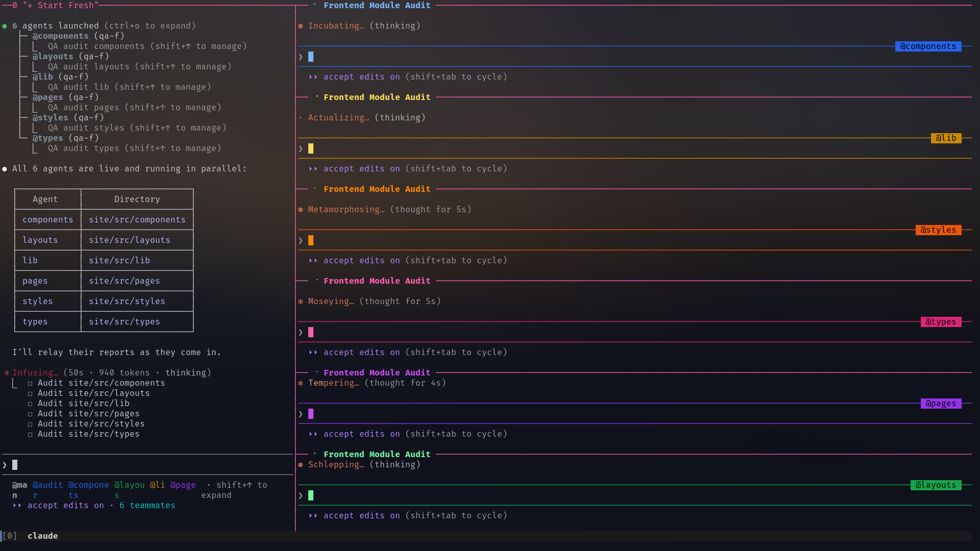The width and height of the screenshot is (980, 551).
Task: Select the @styles (qa-f) agent tree row
Action: point(68,118)
